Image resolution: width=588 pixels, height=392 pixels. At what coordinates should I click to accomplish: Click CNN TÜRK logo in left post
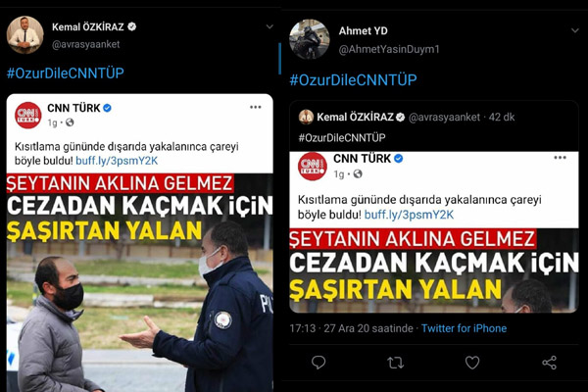[x=28, y=116]
